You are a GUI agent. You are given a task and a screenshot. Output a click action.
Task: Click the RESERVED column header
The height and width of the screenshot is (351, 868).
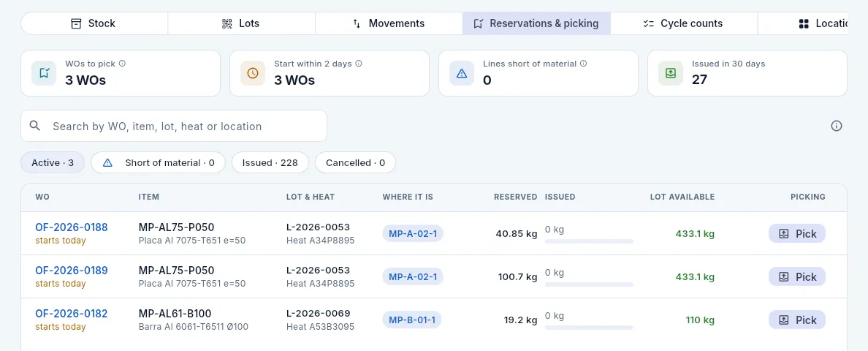pyautogui.click(x=515, y=197)
